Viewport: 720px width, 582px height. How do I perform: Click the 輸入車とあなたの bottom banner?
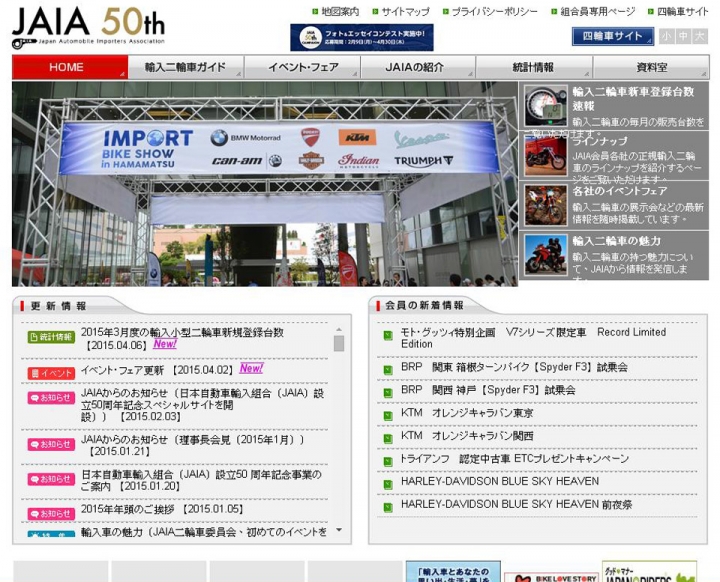453,571
